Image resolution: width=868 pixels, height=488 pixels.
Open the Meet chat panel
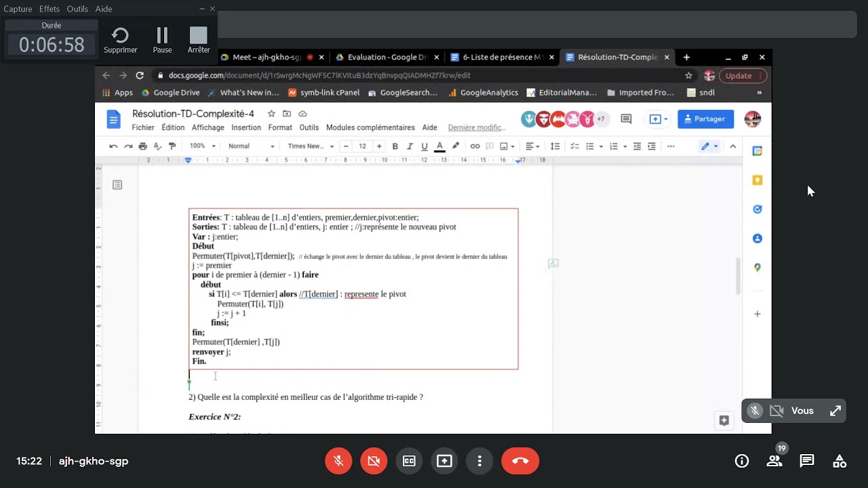[x=807, y=461]
